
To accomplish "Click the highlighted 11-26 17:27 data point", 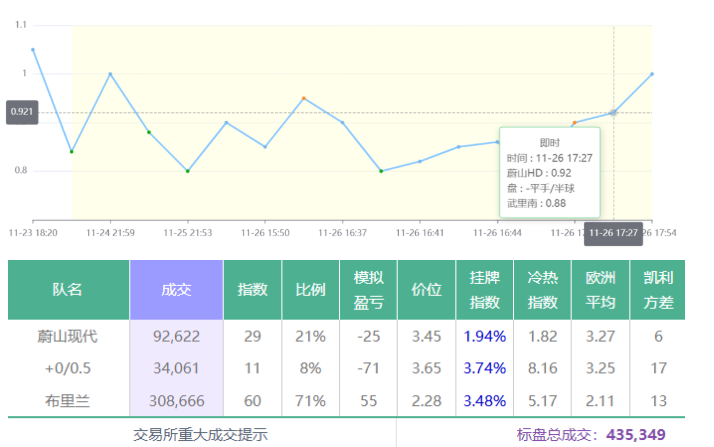I will [613, 113].
